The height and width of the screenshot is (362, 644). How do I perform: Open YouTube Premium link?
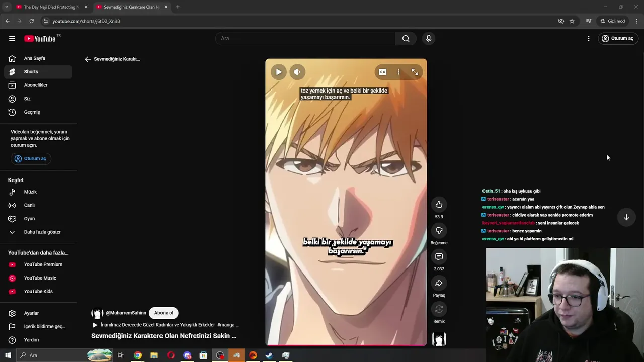(38, 264)
